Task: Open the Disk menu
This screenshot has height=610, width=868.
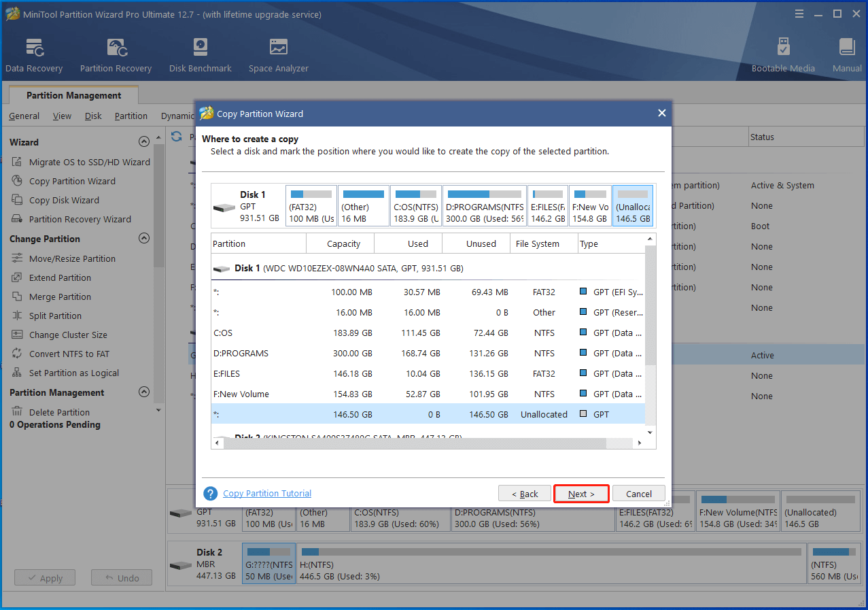Action: (x=93, y=116)
